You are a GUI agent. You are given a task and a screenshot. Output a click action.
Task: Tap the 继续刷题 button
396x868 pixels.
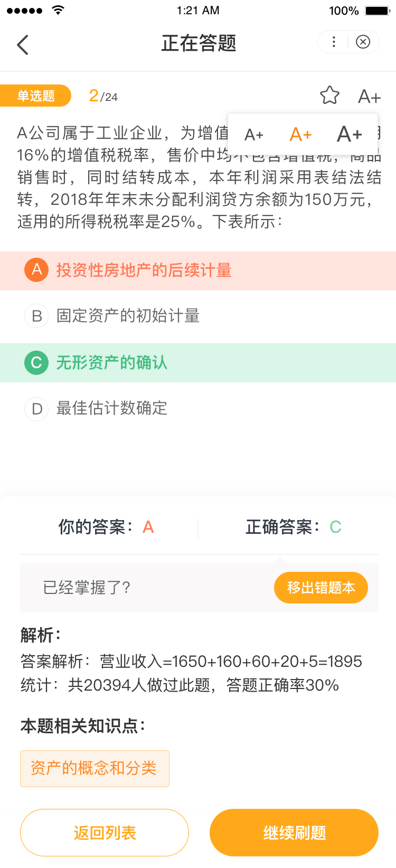pos(294,833)
